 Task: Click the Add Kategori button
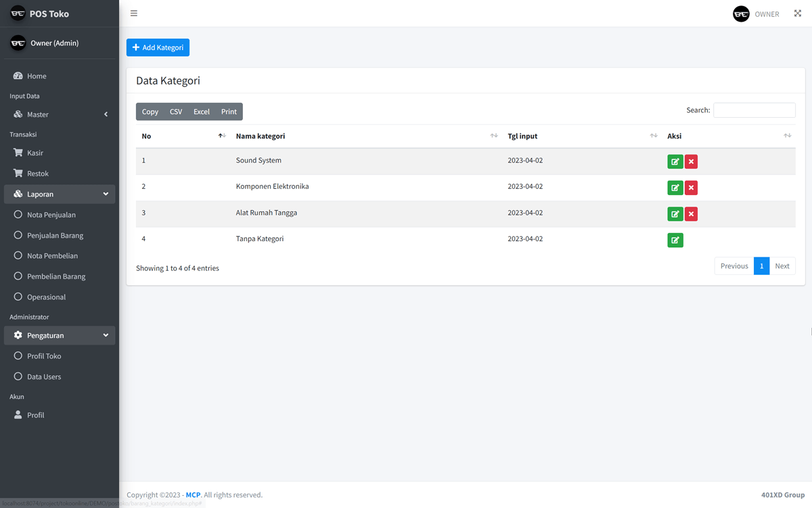coord(158,47)
